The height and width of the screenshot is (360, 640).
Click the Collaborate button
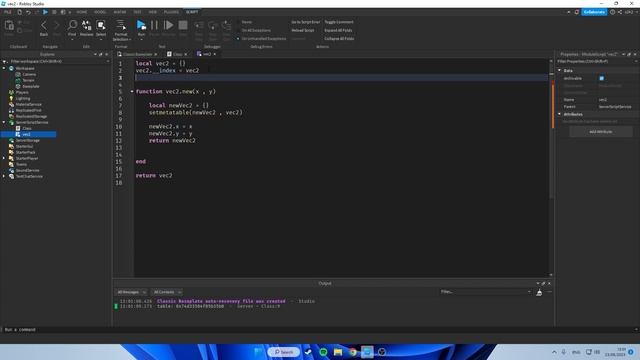coord(594,12)
